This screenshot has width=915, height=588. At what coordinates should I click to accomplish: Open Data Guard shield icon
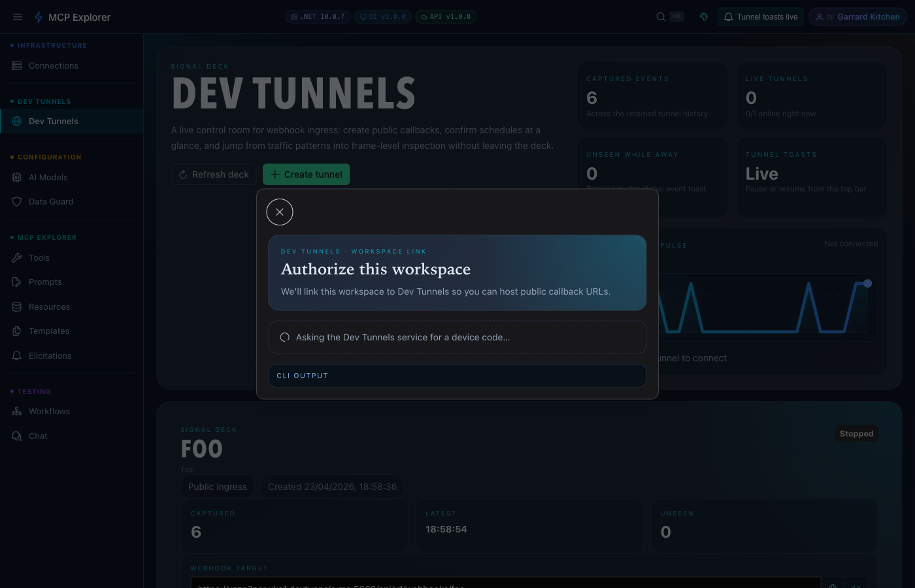tap(17, 202)
